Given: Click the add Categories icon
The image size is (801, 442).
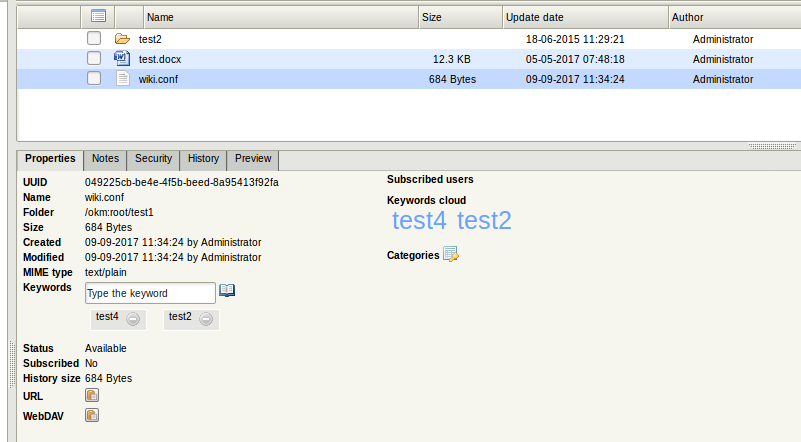Looking at the screenshot, I should (x=450, y=254).
